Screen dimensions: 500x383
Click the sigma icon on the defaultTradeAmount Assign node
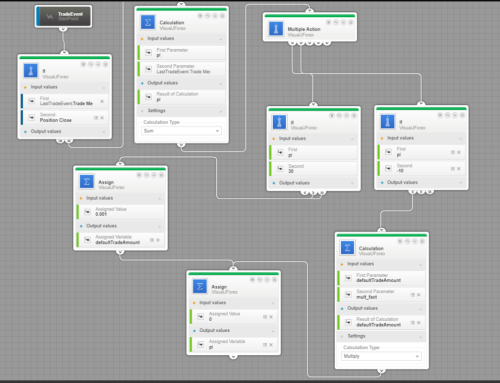coord(87,182)
